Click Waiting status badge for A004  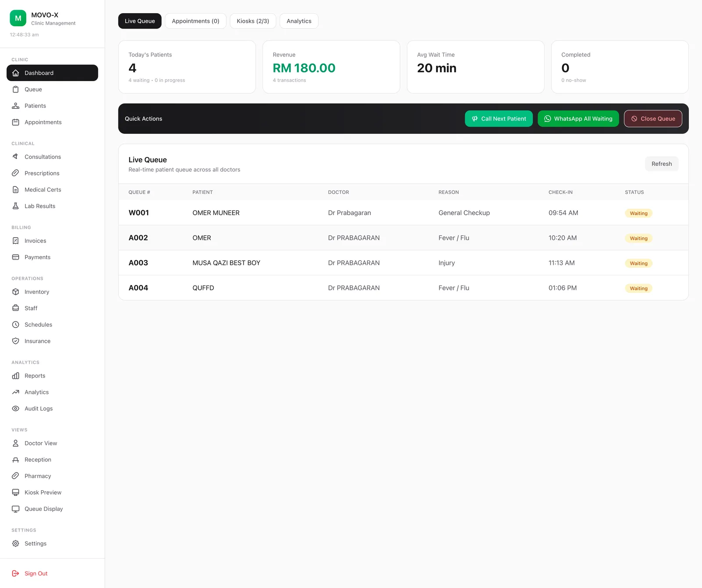tap(638, 289)
